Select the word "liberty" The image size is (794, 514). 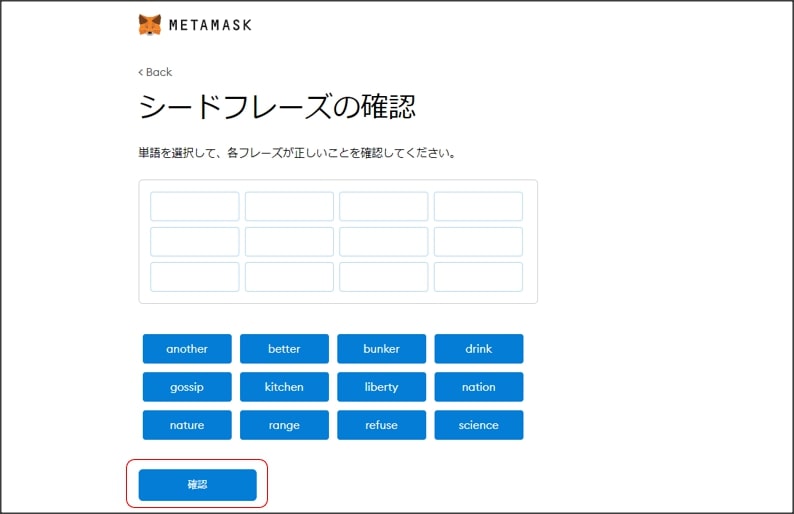tap(381, 387)
